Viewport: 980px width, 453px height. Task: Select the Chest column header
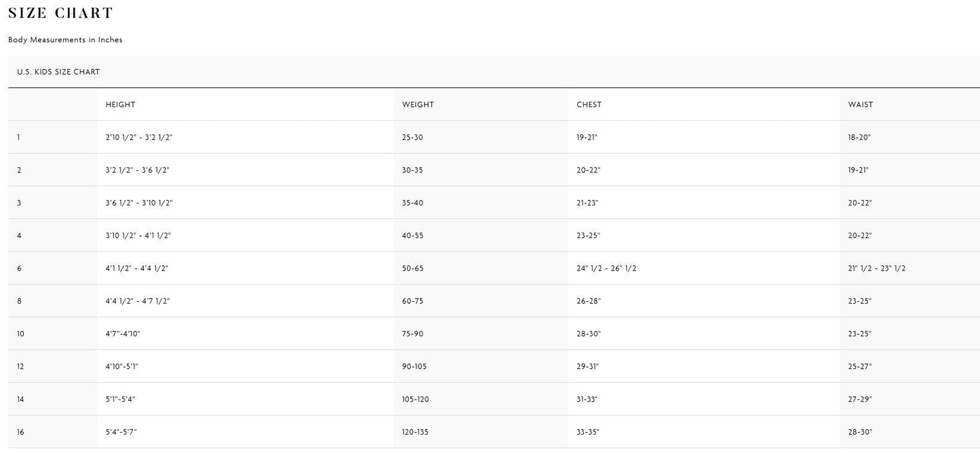coord(589,104)
